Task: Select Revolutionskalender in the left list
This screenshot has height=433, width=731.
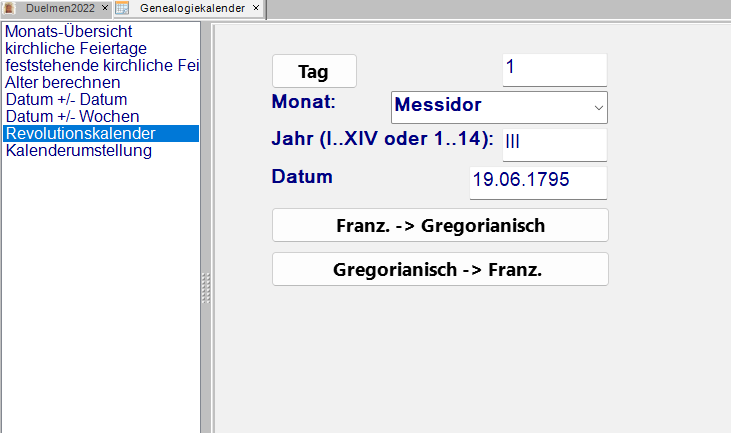Action: coord(80,134)
